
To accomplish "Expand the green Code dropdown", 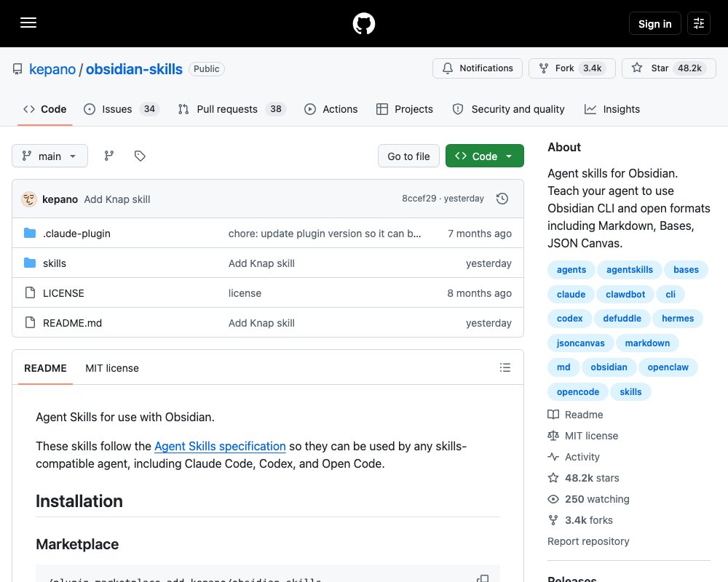I will click(x=485, y=156).
